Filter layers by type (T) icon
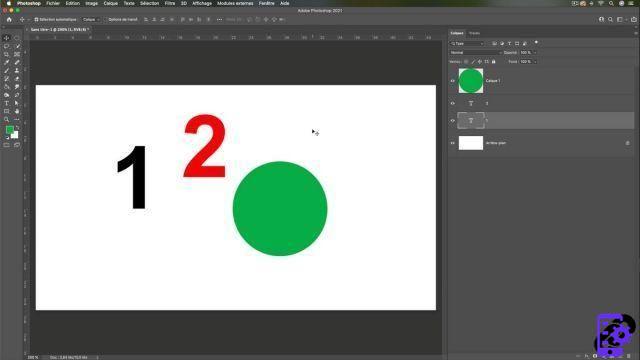The image size is (640, 360). tap(509, 43)
